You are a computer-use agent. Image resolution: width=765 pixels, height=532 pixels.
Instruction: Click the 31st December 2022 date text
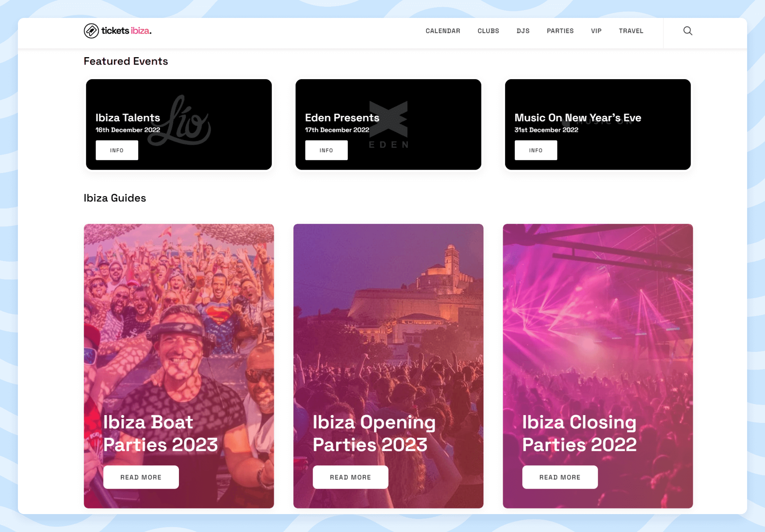[546, 130]
